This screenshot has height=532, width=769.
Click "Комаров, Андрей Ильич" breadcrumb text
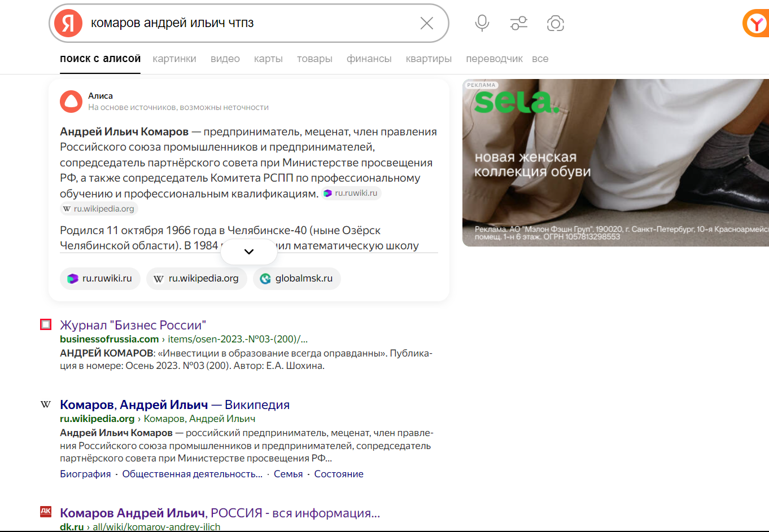200,419
